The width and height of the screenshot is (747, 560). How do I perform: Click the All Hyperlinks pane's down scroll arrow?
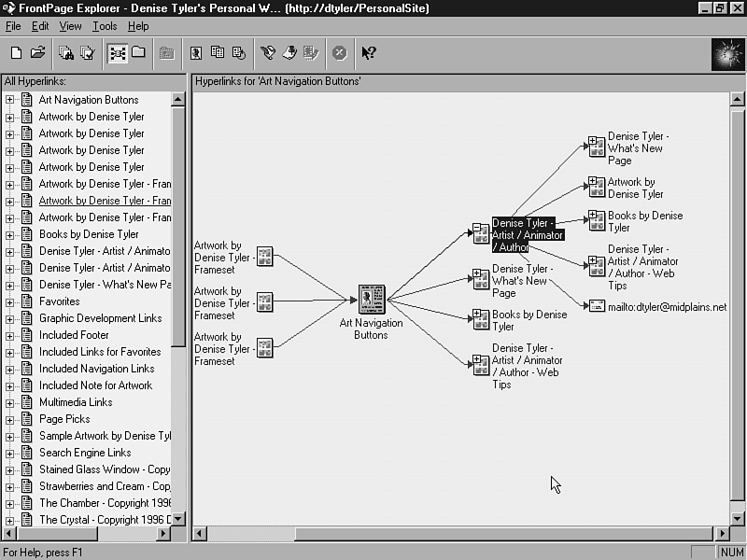[x=178, y=519]
